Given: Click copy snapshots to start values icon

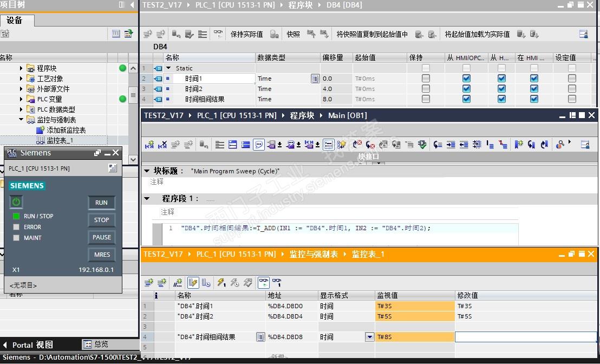Looking at the screenshot, I should pos(419,34).
